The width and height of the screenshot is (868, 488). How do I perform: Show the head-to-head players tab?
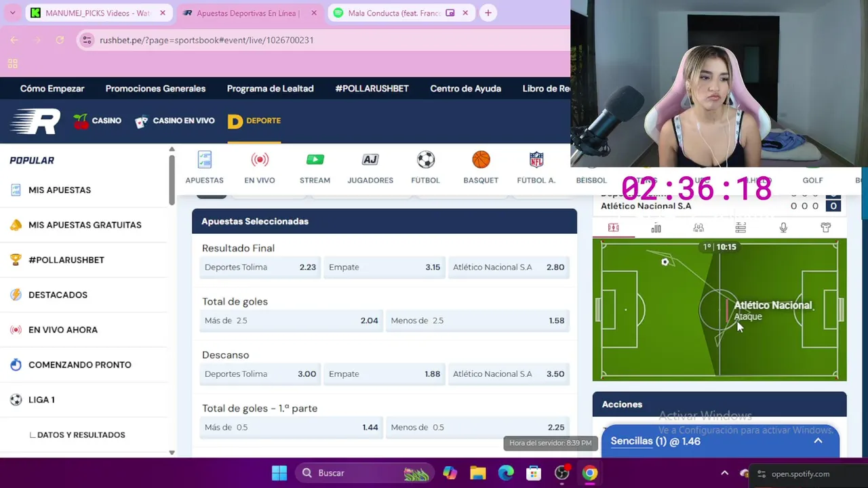pyautogui.click(x=698, y=228)
